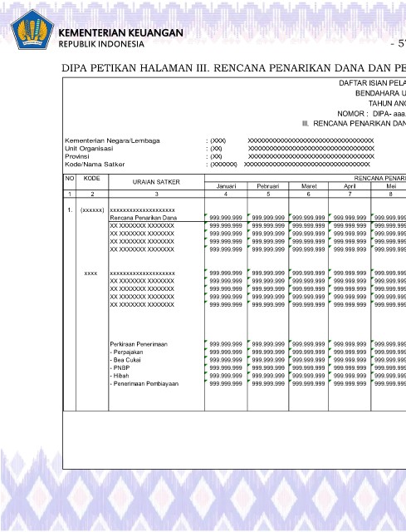Image resolution: width=406 pixels, height=532 pixels.
Task: Click the 'Mei' month header
Action: pyautogui.click(x=391, y=186)
